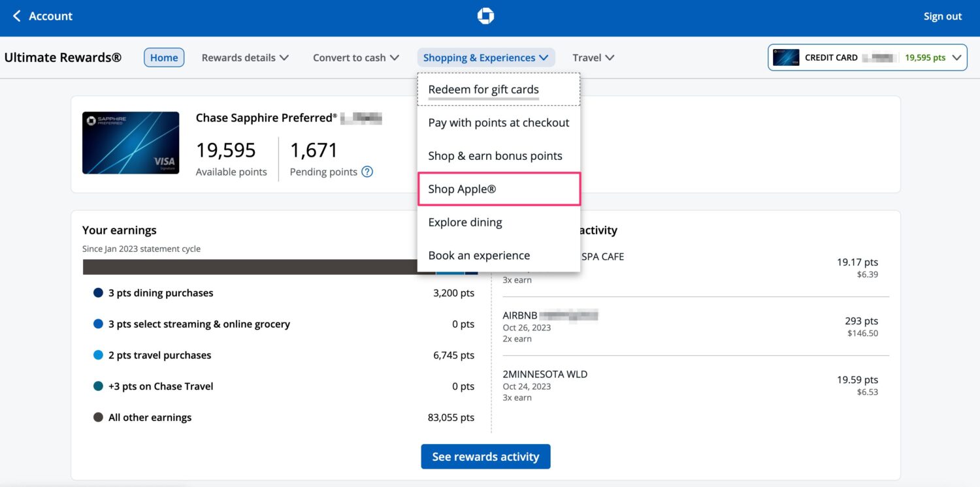Image resolution: width=980 pixels, height=487 pixels.
Task: Expand the Convert to cash menu
Action: pyautogui.click(x=355, y=57)
